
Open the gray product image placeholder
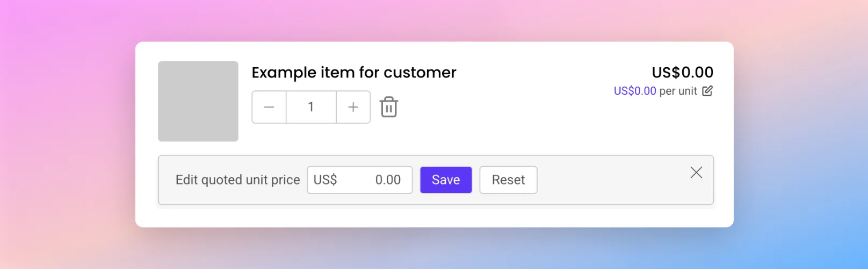198,101
